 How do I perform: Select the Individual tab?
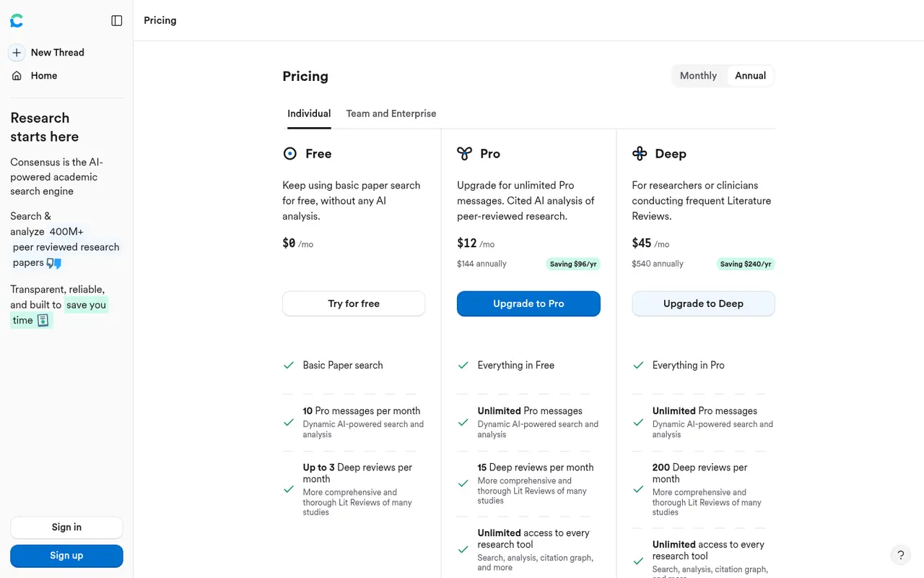[x=309, y=113]
